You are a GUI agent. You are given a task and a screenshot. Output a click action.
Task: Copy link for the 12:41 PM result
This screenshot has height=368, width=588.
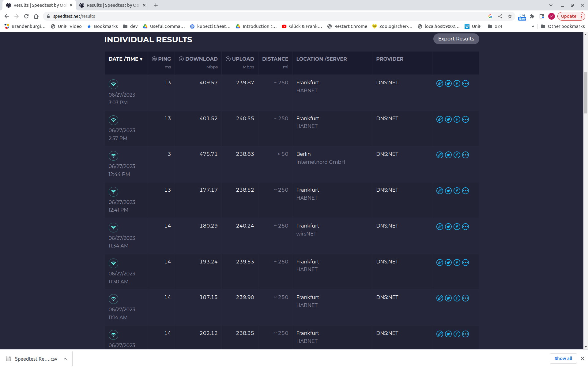(x=439, y=191)
